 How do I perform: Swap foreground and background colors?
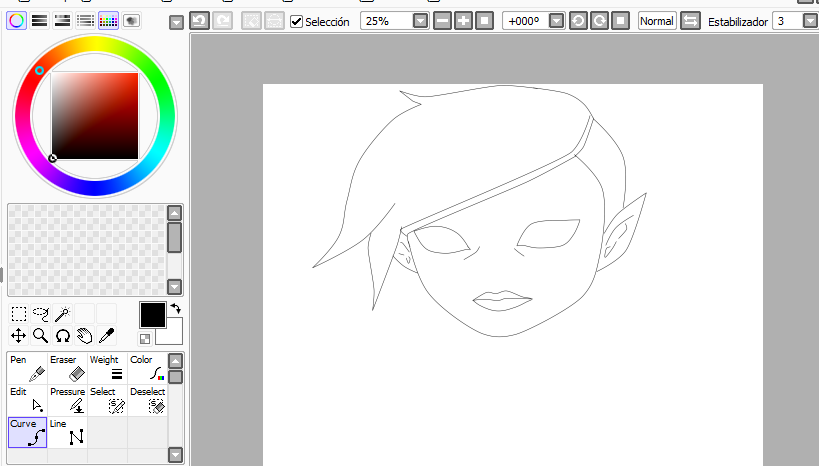[176, 309]
